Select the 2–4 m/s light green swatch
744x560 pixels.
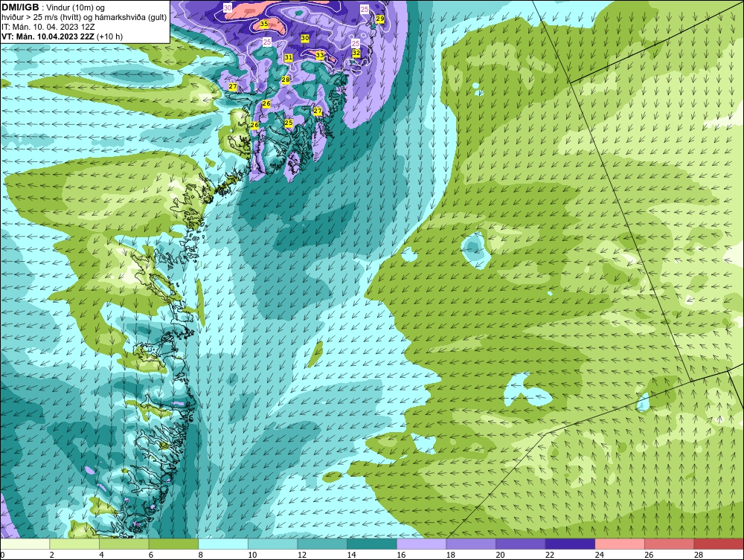click(x=74, y=544)
